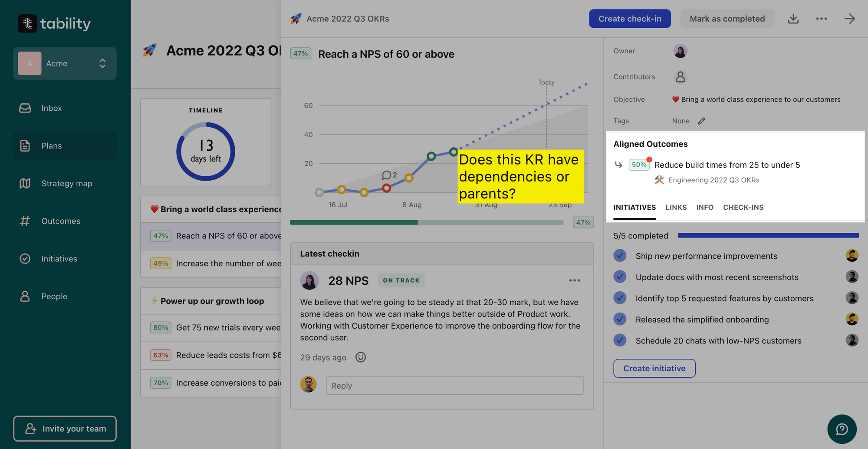
Task: Go to Inbox in the sidebar
Action: click(65, 108)
